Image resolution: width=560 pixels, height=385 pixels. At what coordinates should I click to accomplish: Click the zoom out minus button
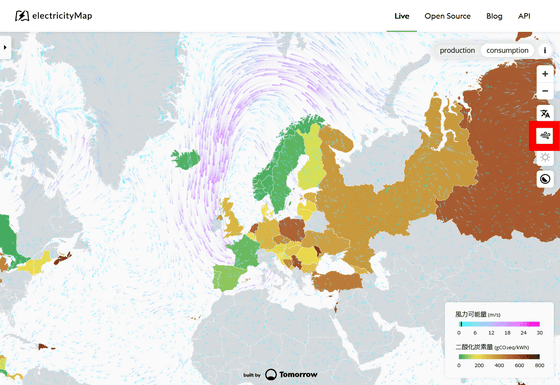point(545,91)
